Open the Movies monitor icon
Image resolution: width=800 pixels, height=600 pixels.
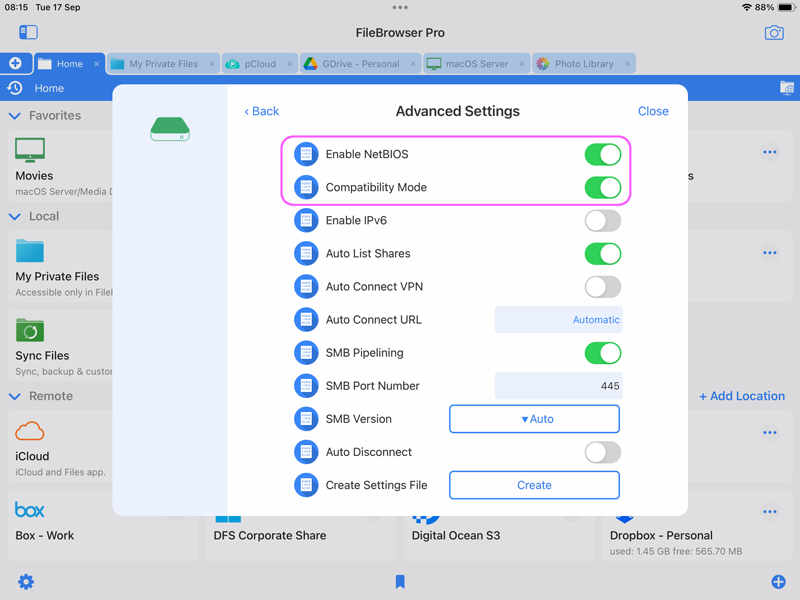click(30, 150)
